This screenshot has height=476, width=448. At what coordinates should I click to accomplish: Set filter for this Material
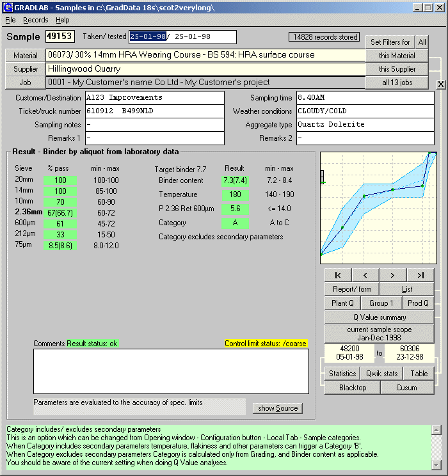(397, 56)
